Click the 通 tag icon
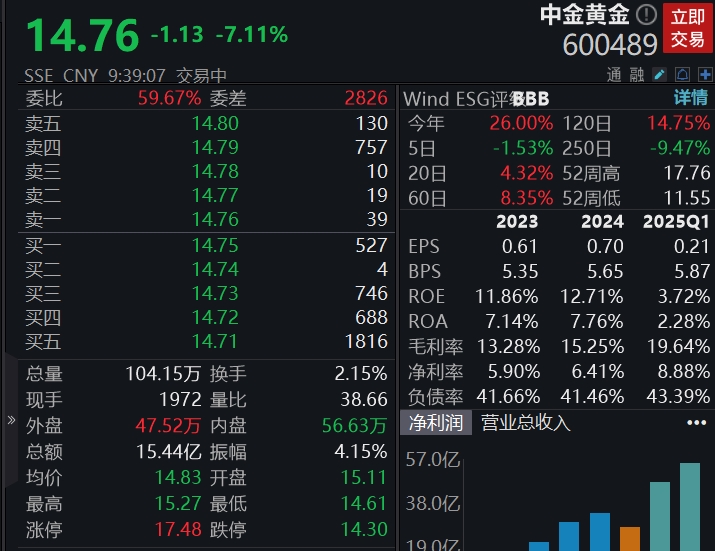 point(614,75)
